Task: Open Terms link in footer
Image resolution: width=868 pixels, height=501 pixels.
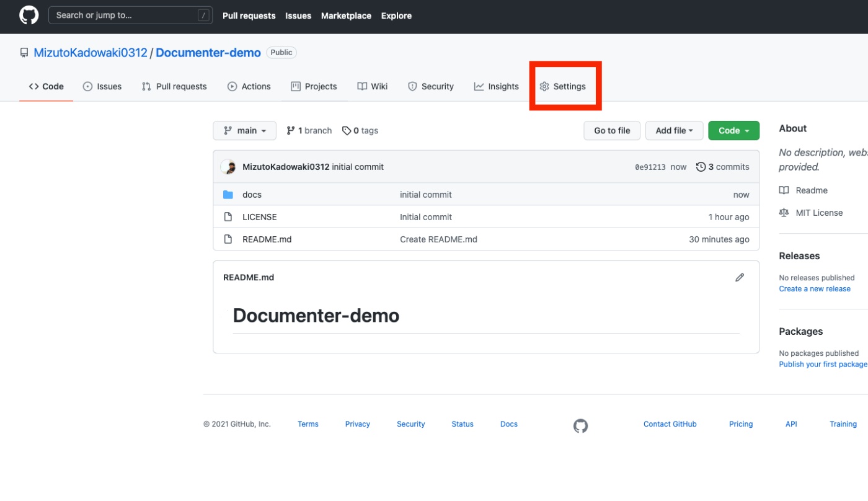Action: [308, 424]
